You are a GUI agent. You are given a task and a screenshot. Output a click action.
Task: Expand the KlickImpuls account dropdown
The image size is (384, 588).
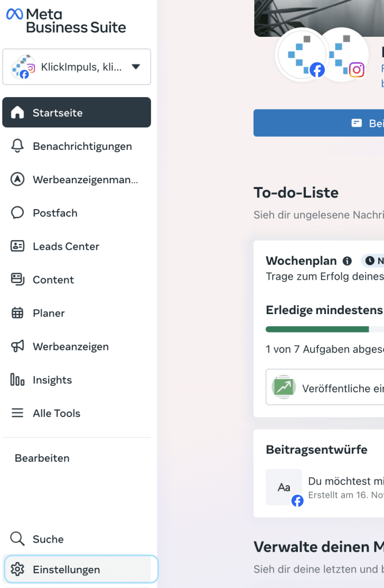pos(135,67)
